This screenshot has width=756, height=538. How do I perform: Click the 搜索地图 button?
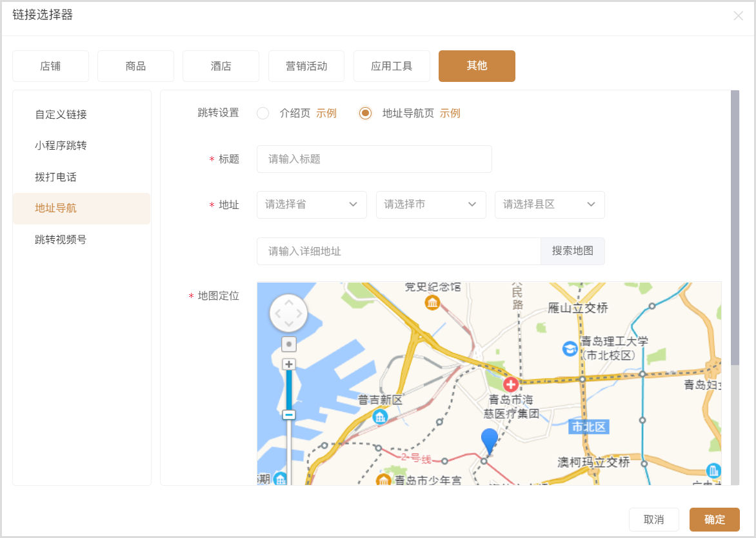click(x=572, y=252)
